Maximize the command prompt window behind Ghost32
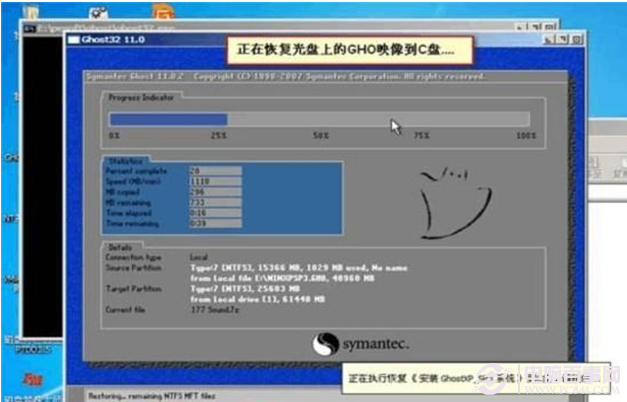The height and width of the screenshot is (402, 627). click(536, 27)
